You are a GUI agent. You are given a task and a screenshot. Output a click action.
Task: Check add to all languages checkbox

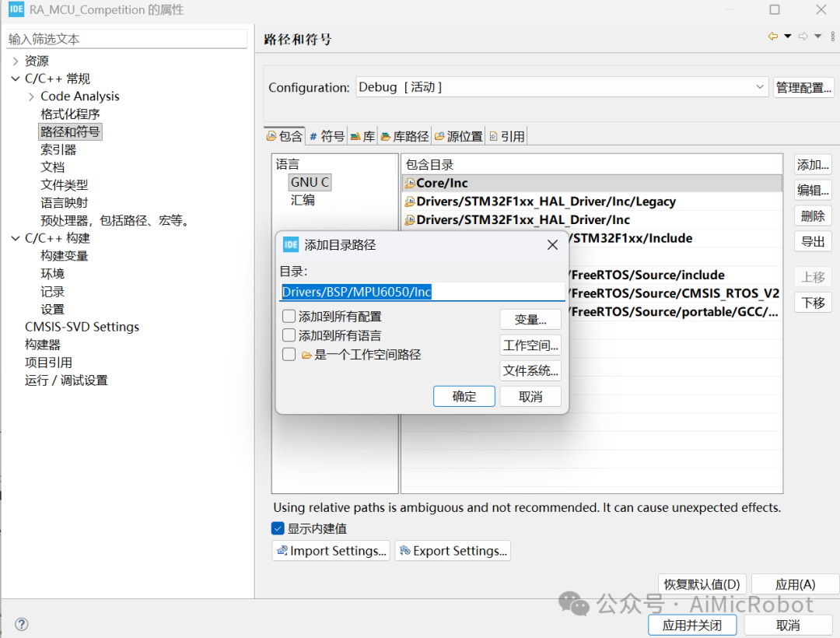(289, 335)
